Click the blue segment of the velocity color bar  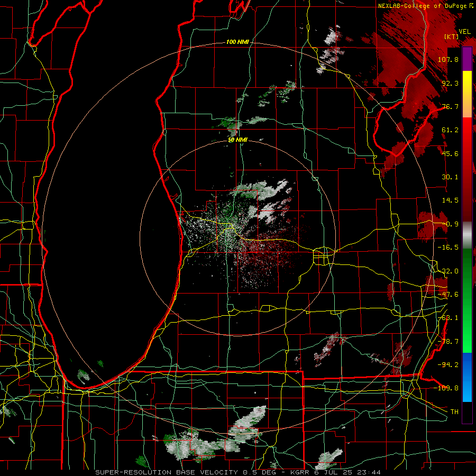coord(467,377)
